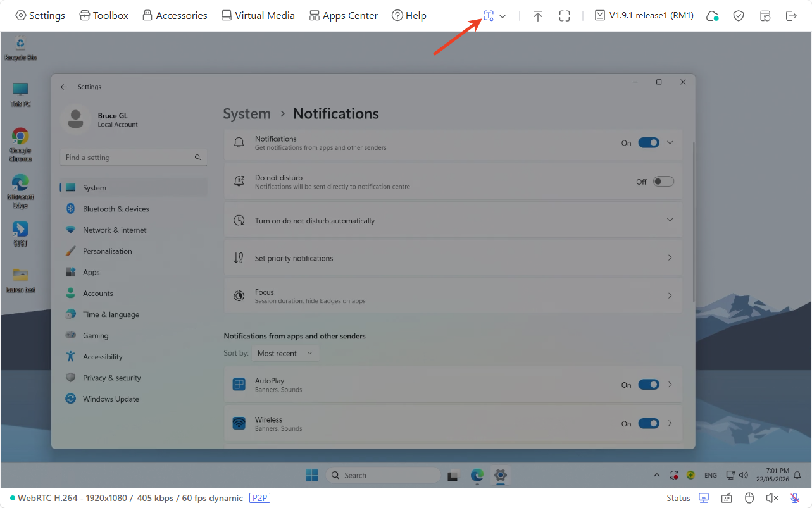Viewport: 812px width, 508px height.
Task: Click the text recognition (OCR) toolbar icon
Action: click(488, 16)
